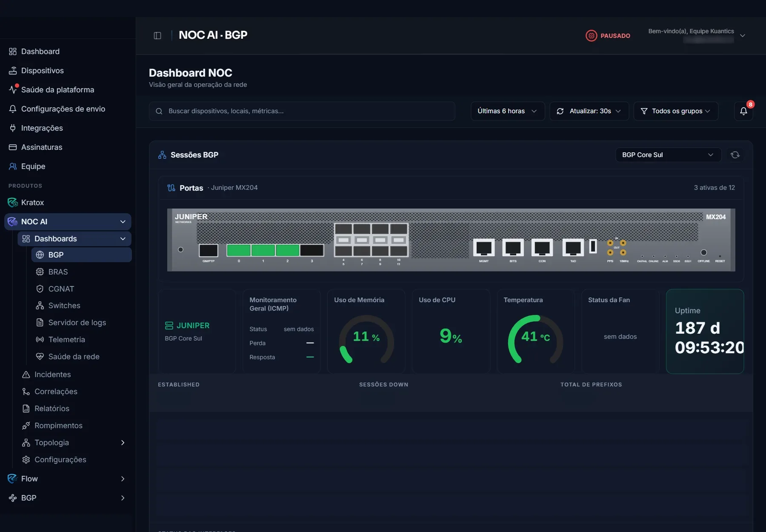Open the Equipe people icon
The width and height of the screenshot is (766, 532).
pyautogui.click(x=13, y=166)
